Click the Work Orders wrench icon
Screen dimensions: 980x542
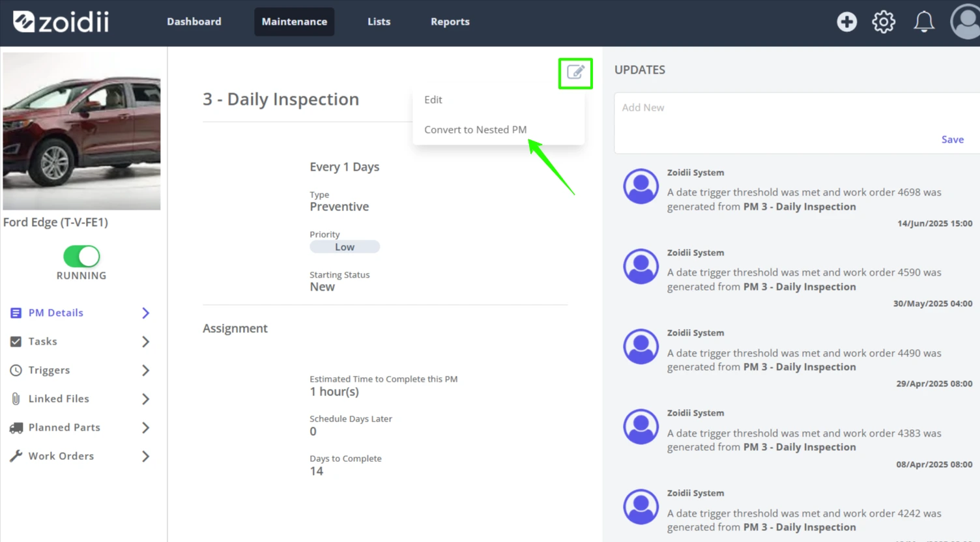click(16, 456)
